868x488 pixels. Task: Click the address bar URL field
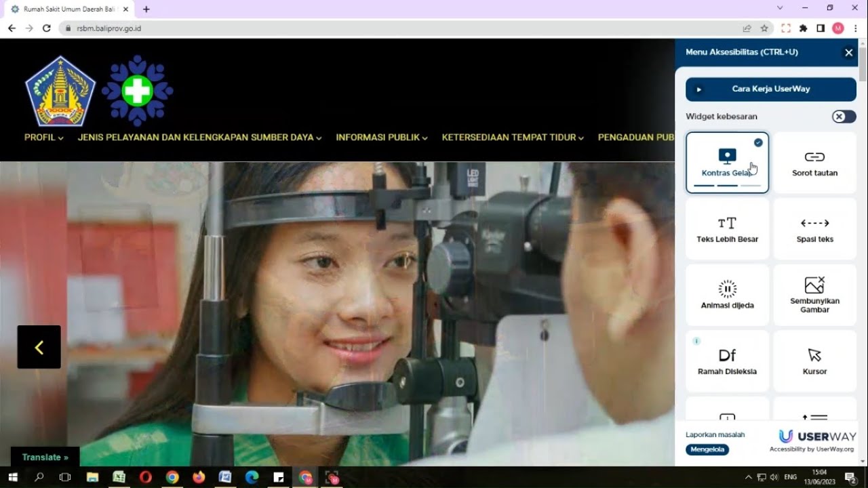[400, 28]
